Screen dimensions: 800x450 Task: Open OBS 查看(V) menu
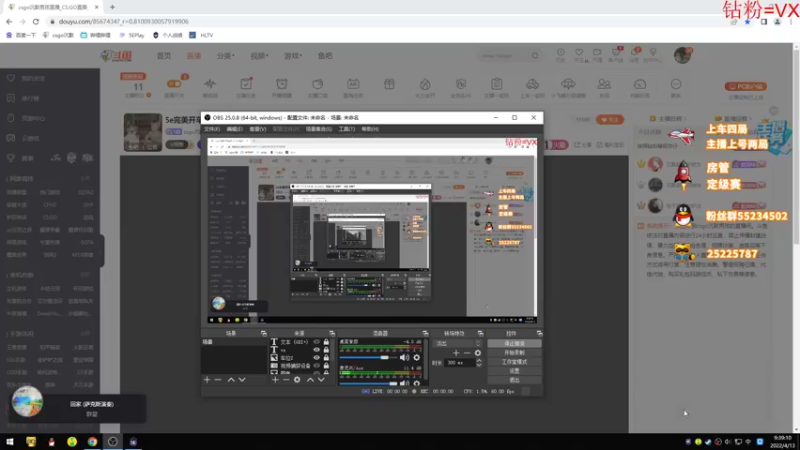[x=258, y=129]
